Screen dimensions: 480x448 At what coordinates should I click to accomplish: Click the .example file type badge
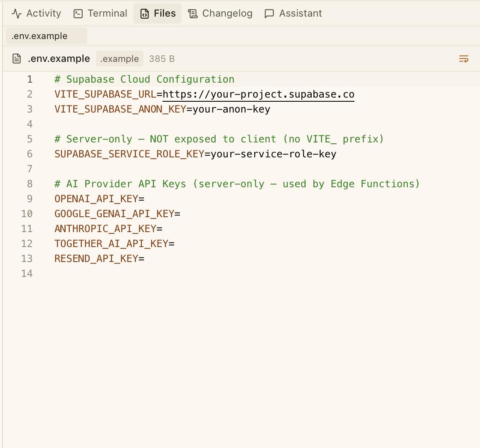click(x=119, y=59)
